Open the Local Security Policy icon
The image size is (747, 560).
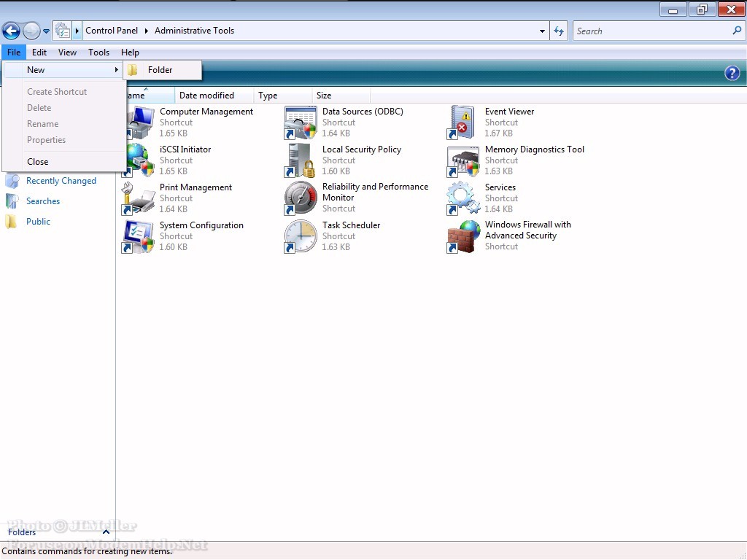point(301,160)
